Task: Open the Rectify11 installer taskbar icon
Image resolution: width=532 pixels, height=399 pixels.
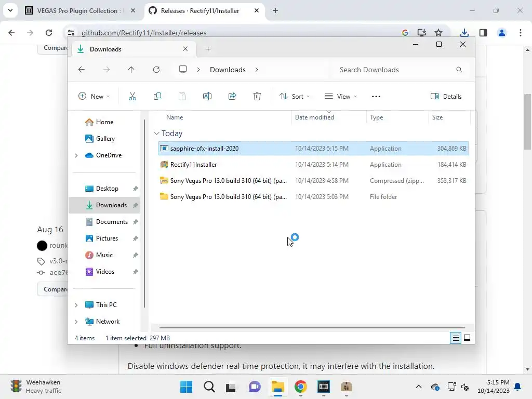Action: 346,387
